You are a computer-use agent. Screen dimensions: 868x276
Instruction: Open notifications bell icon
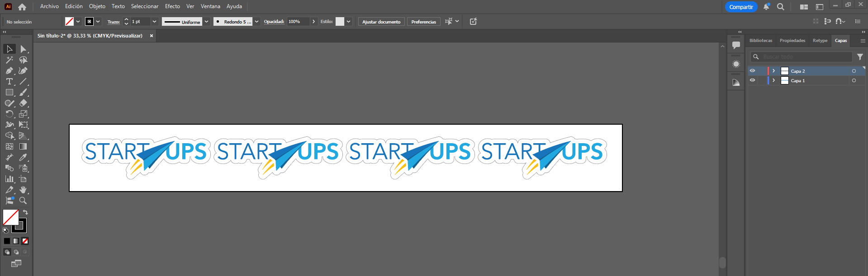(766, 7)
